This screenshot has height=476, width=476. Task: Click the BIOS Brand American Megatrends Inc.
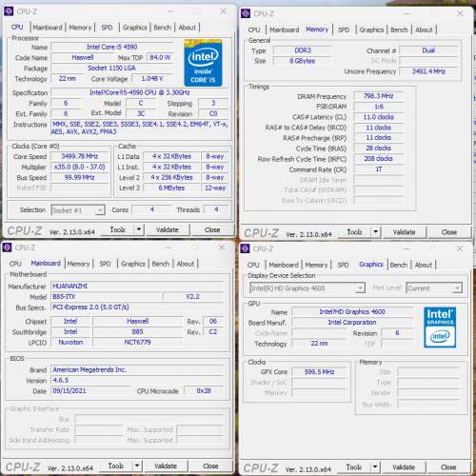[x=138, y=369]
